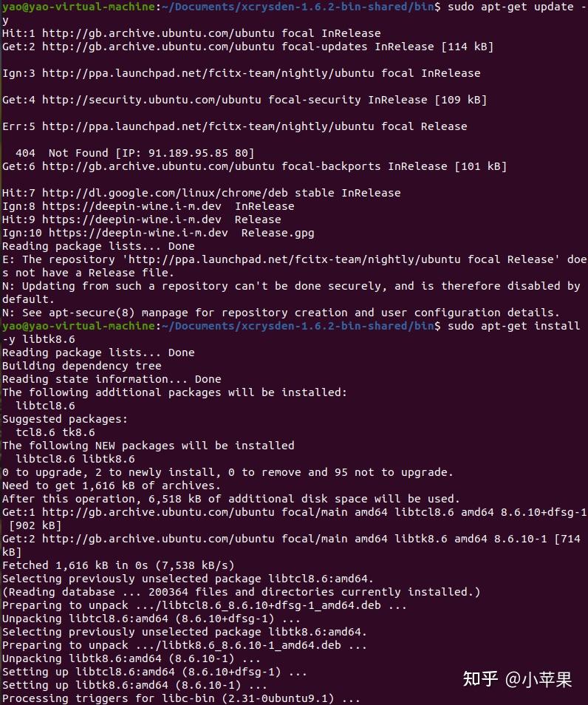Click the 'tcl8.6 tk8.6' suggested packages text
588x705 pixels.
55,432
